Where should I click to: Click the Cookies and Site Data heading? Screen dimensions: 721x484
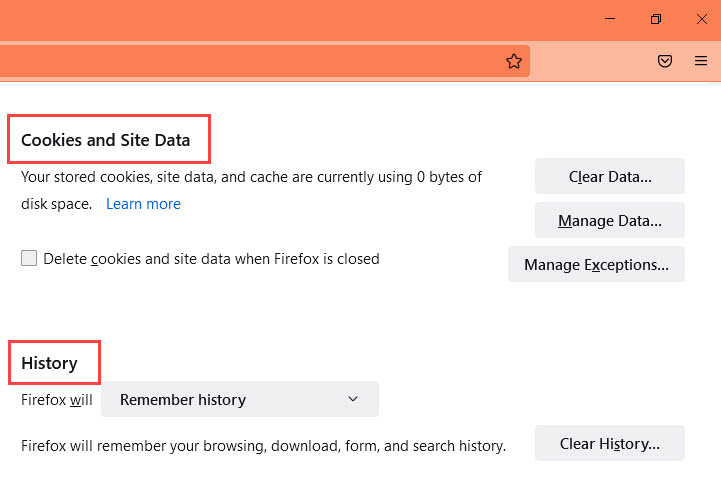pyautogui.click(x=105, y=140)
